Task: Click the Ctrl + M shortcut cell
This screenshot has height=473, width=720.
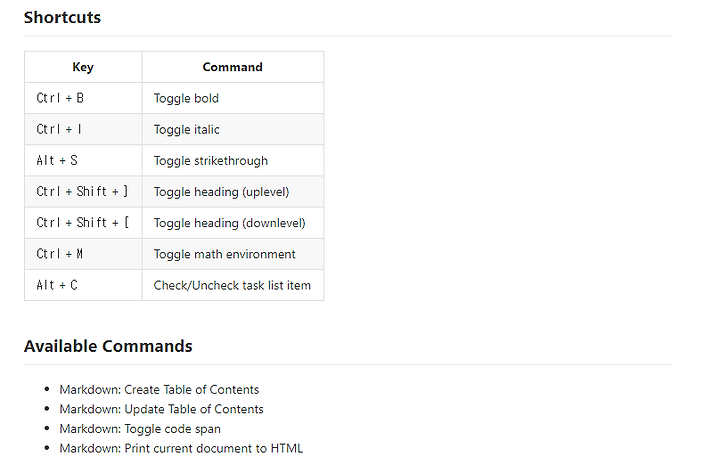Action: tap(83, 254)
